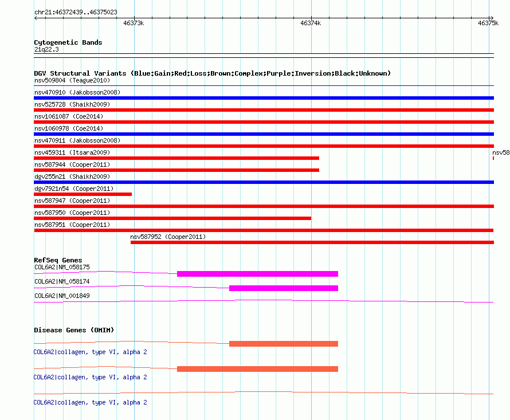Select the Cytogenetic Bands track title
The image size is (510, 420).
tap(68, 42)
